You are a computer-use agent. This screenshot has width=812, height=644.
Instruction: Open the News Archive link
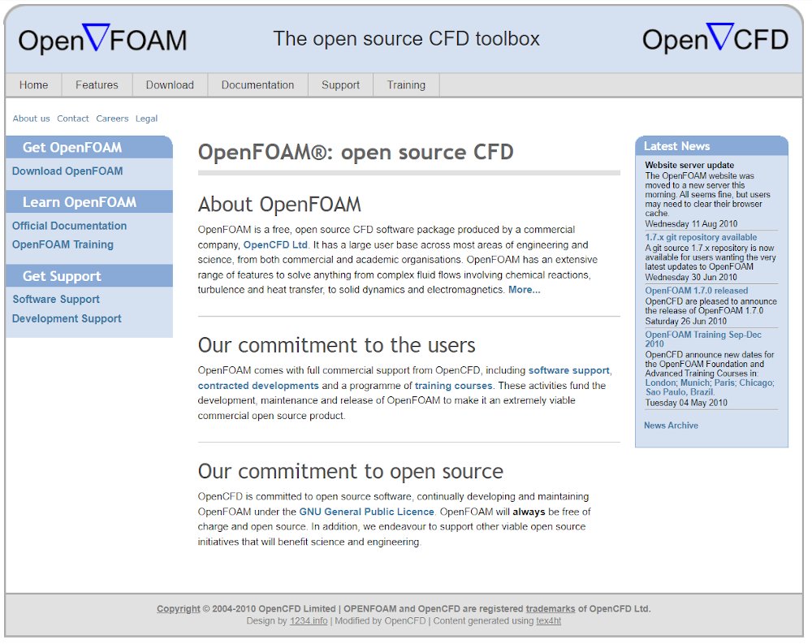[x=672, y=426]
